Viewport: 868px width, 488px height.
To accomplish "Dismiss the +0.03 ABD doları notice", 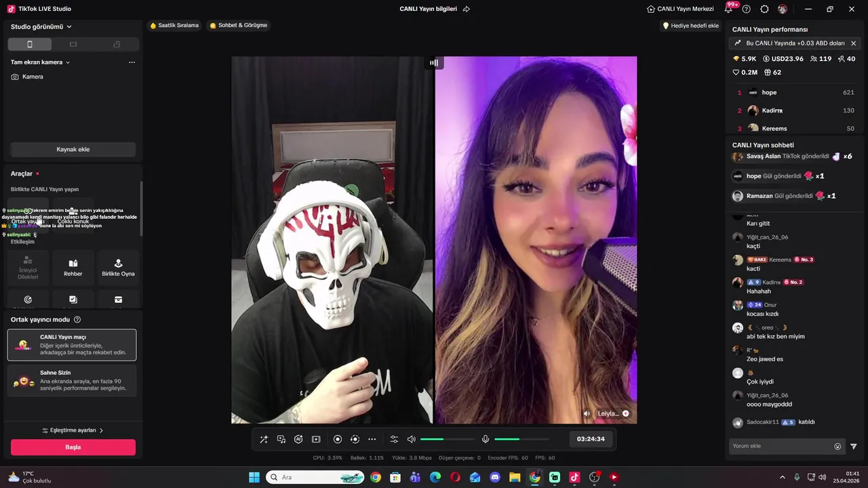I will click(853, 43).
